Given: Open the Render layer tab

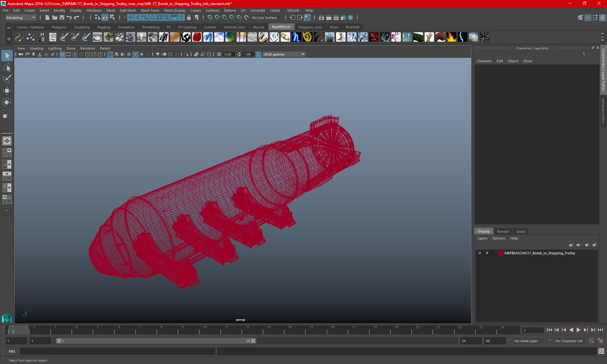Looking at the screenshot, I should pyautogui.click(x=503, y=232).
